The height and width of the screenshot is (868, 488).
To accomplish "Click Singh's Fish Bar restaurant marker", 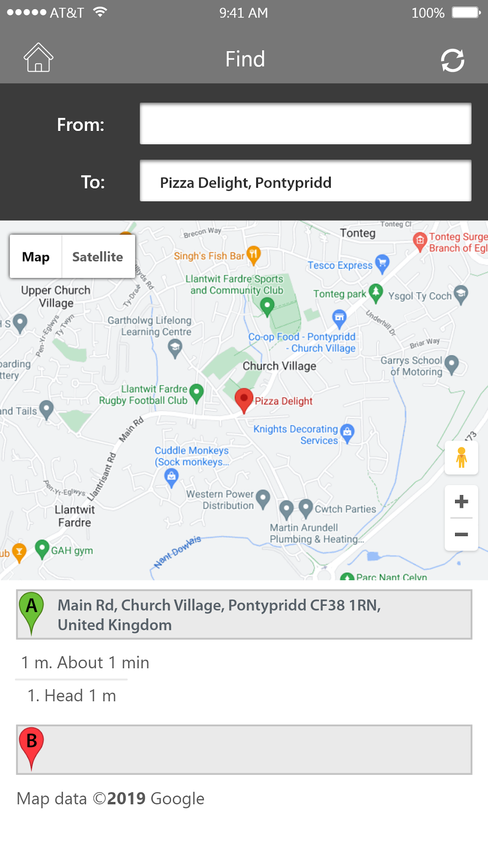I will point(253,255).
